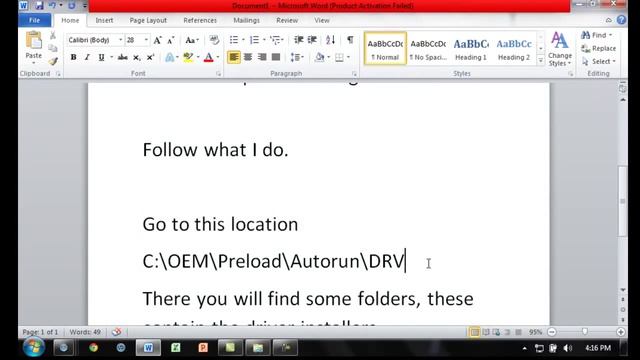Image resolution: width=640 pixels, height=360 pixels.
Task: Switch to the References tab
Action: (x=200, y=20)
